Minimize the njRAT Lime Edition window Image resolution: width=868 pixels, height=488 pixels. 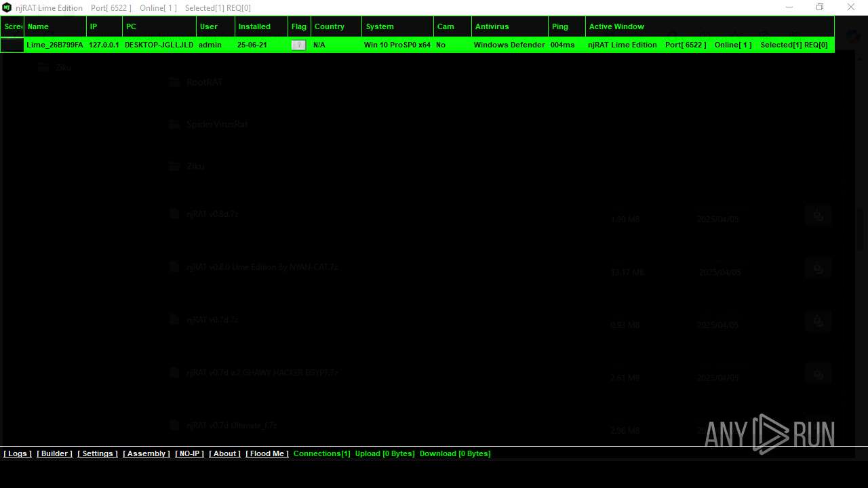[x=789, y=7]
